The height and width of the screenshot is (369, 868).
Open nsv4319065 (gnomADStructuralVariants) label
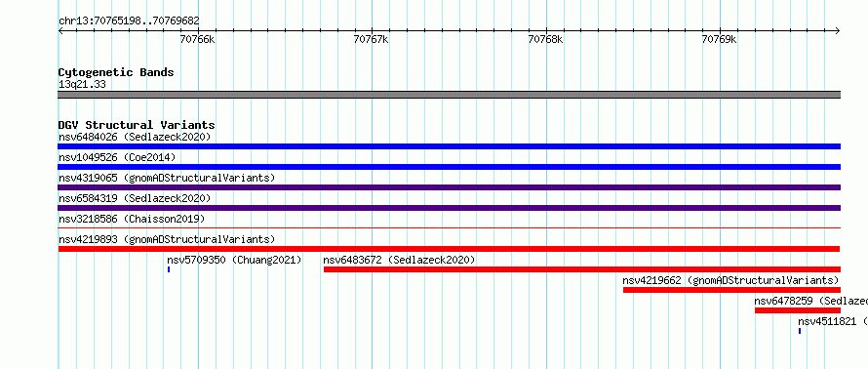tap(167, 178)
